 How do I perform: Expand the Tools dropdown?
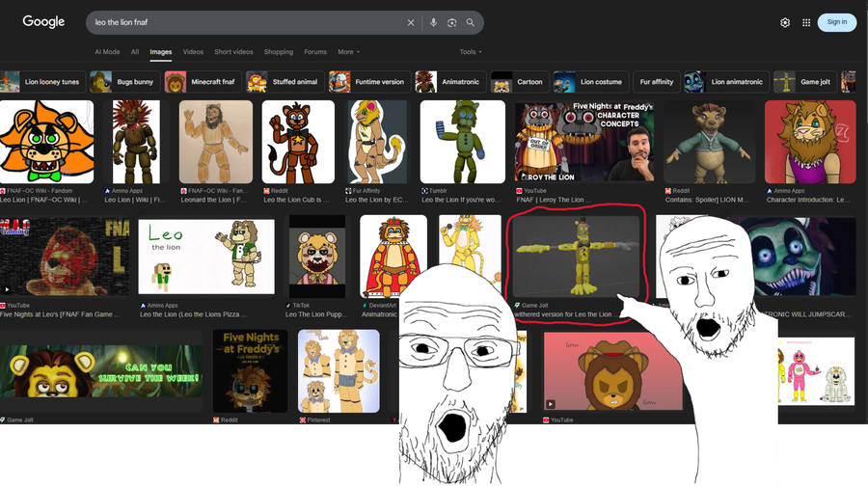tap(471, 51)
